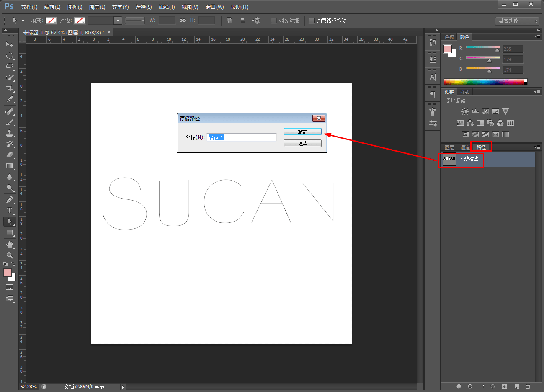
Task: Select the Move tool in the toolbox
Action: [10, 44]
